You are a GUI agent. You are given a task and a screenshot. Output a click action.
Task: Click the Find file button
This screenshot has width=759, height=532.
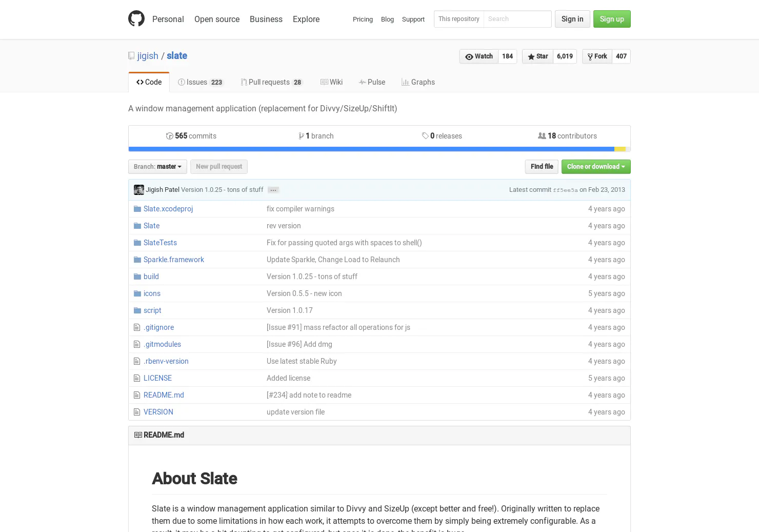point(542,167)
